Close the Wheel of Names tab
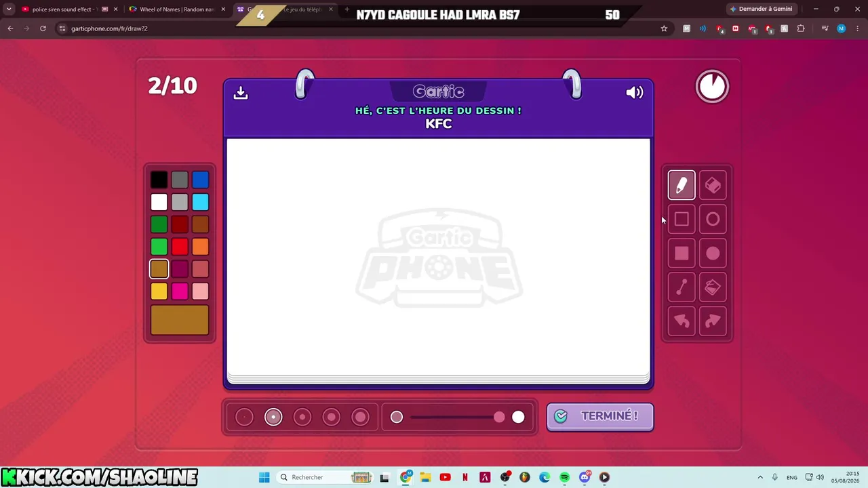This screenshot has width=868, height=488. [x=223, y=9]
